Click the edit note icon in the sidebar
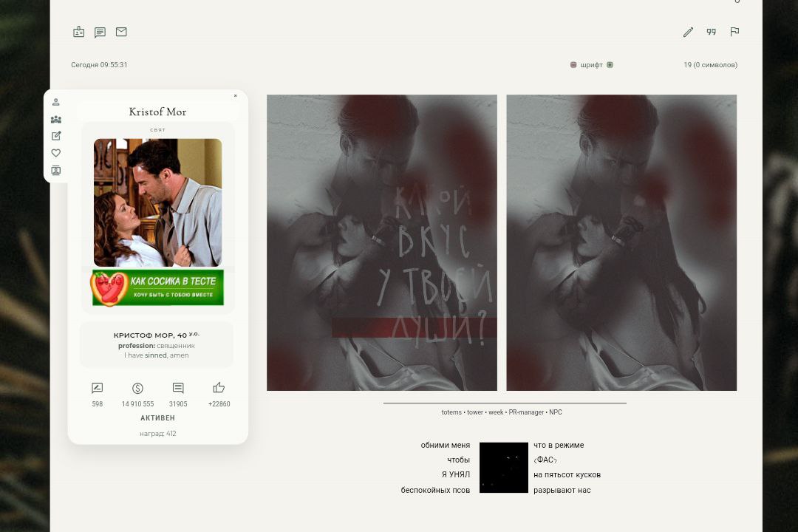 coord(56,136)
